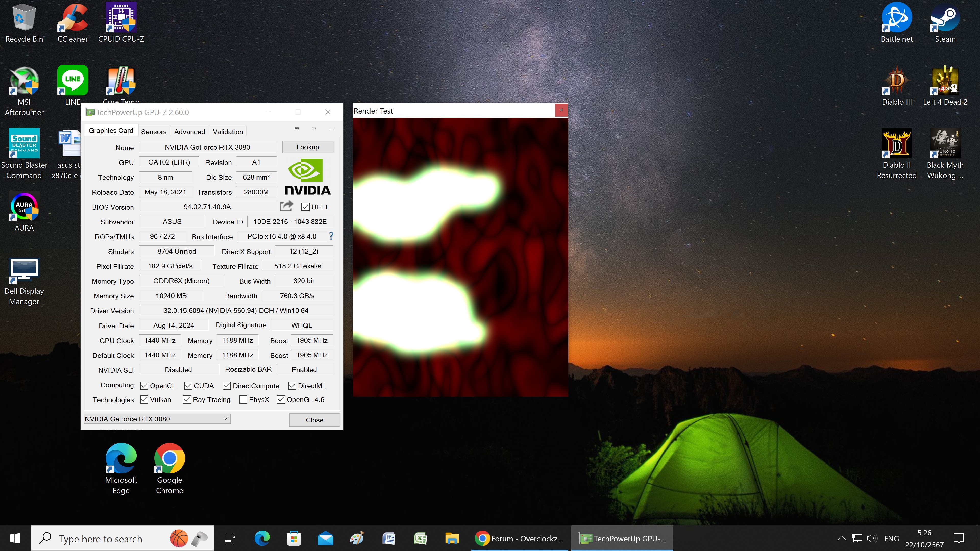Click the Driver Version field
The width and height of the screenshot is (980, 551).
pyautogui.click(x=236, y=311)
